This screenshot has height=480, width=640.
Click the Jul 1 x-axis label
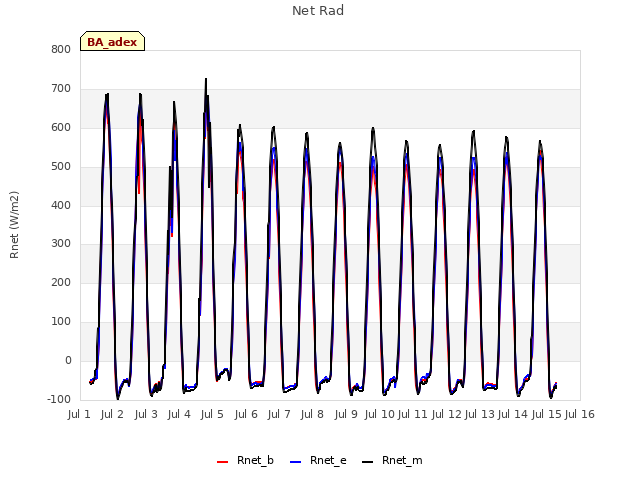coord(79,414)
